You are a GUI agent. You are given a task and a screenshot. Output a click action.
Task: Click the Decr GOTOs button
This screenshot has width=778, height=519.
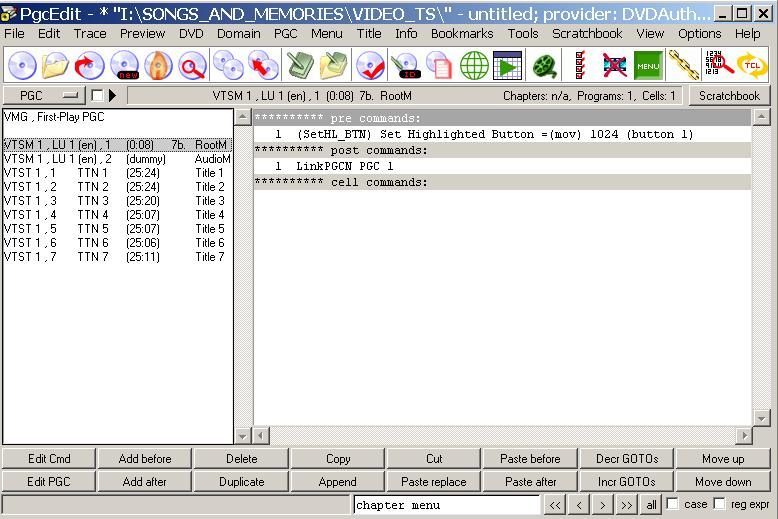(x=627, y=459)
